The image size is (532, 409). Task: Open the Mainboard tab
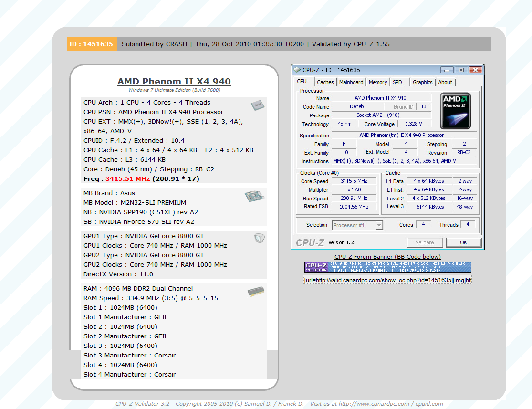click(x=351, y=82)
